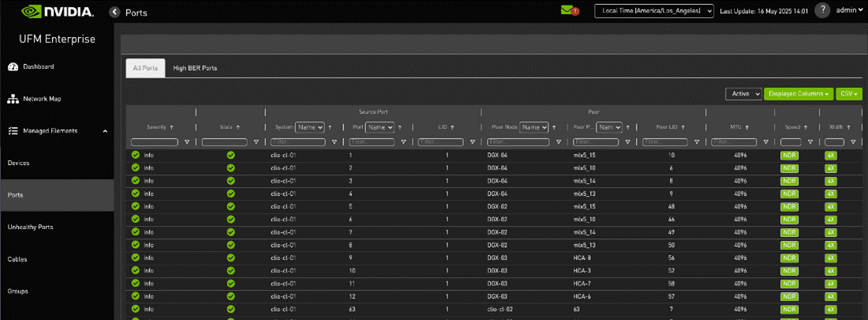
Task: Sort by Severity using its arrow
Action: point(171,127)
